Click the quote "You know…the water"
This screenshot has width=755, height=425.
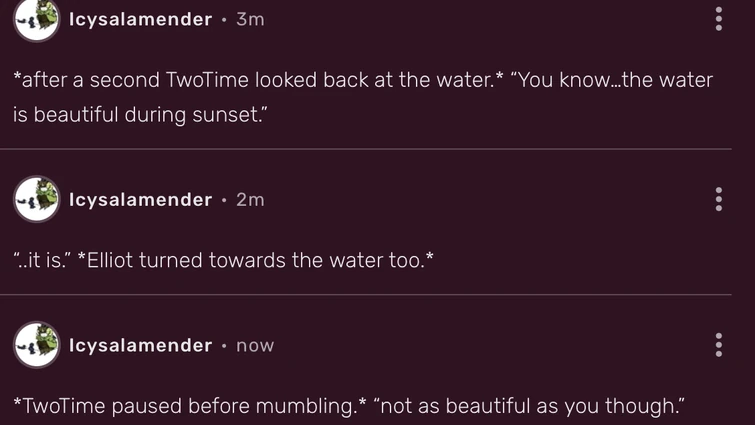pos(610,80)
